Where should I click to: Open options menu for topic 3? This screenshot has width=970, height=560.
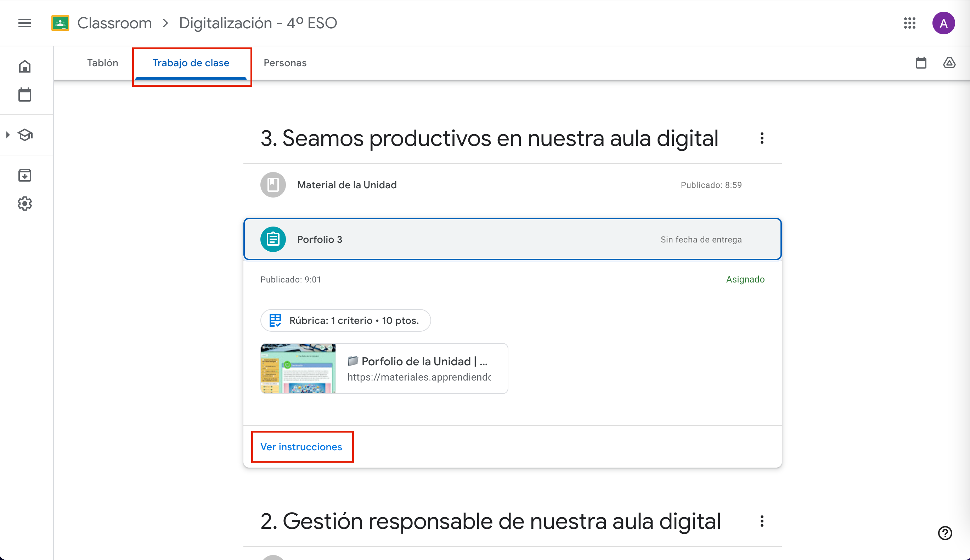pyautogui.click(x=762, y=138)
